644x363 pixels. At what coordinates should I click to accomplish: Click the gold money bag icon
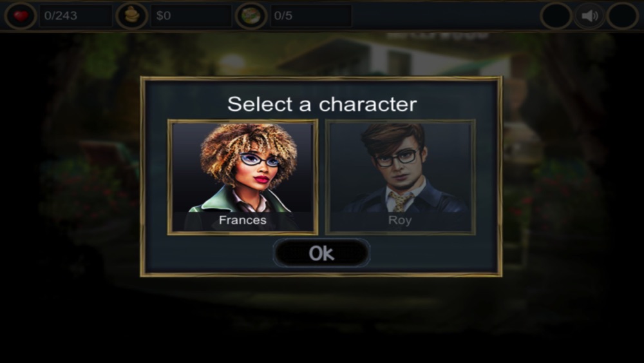point(132,15)
